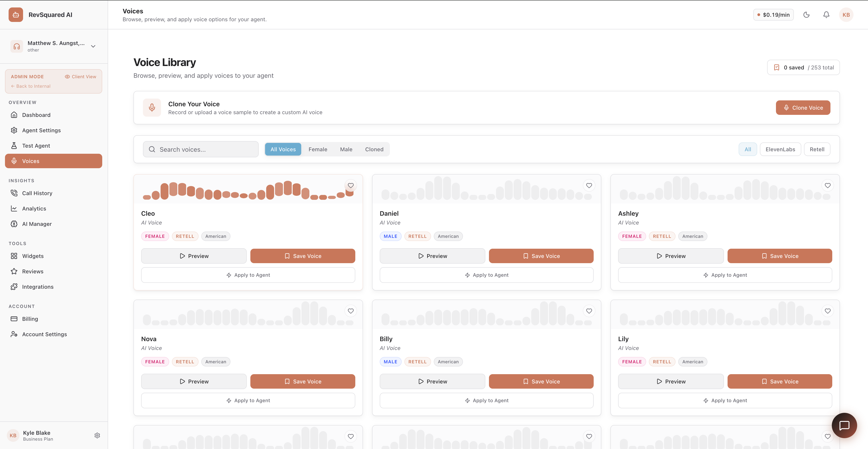Image resolution: width=868 pixels, height=449 pixels.
Task: Apply Ashley voice to agent
Action: pos(725,275)
